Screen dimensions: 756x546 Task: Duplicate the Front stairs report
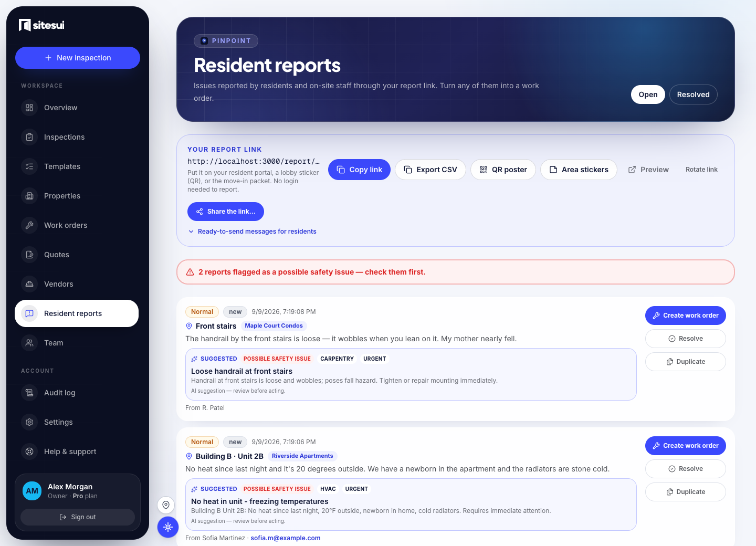coord(685,362)
